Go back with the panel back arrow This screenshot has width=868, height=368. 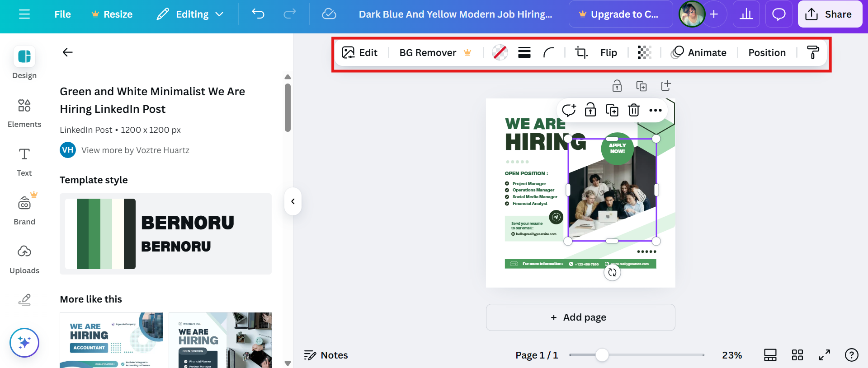coord(67,52)
